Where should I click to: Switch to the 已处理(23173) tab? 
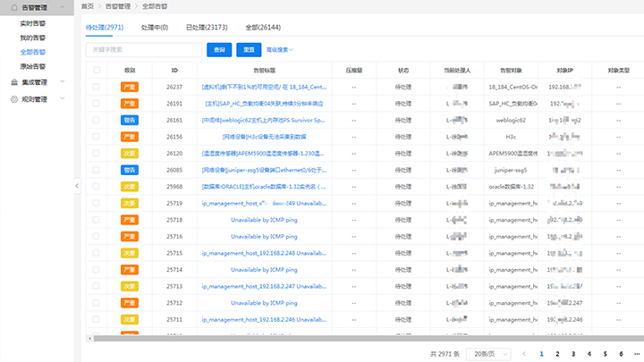[x=204, y=28]
